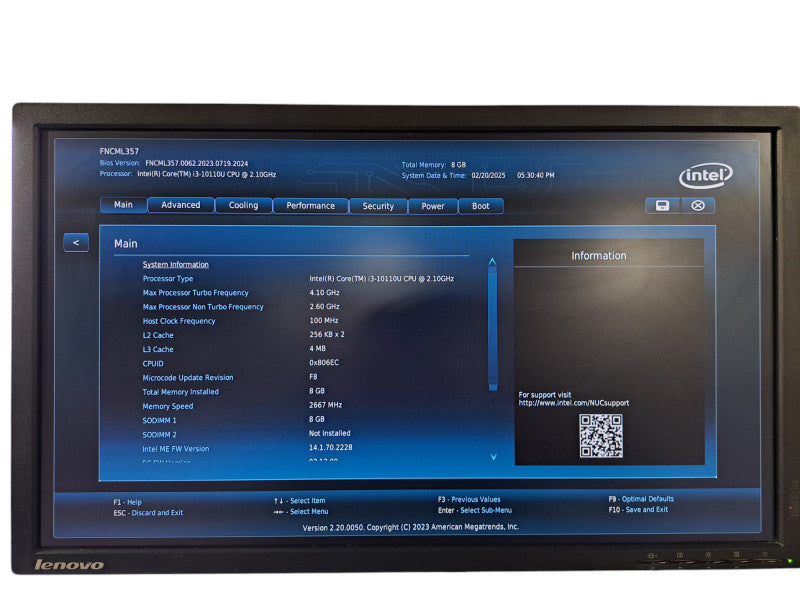Screen dimensions: 800x600
Task: Click ESC - Discard and Exit hint
Action: (x=148, y=513)
